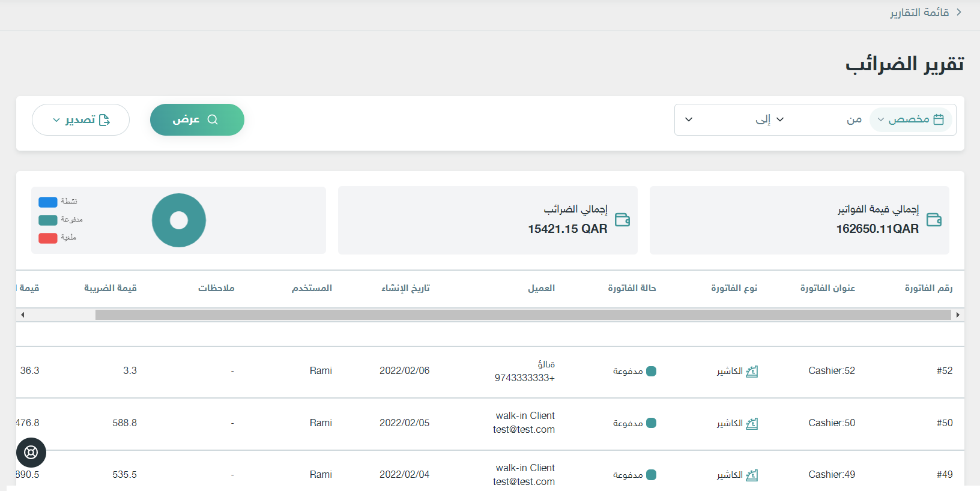Open invoice #49

click(x=945, y=475)
